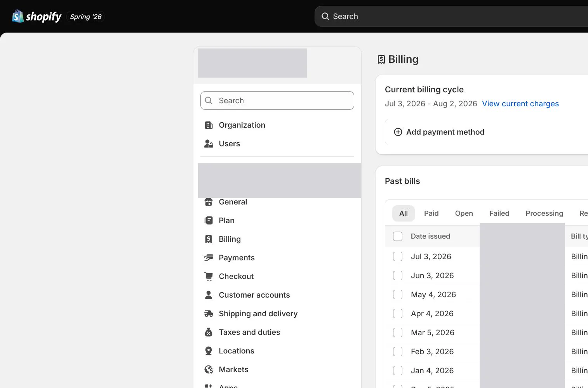
Task: Click the Payments hand icon
Action: click(209, 258)
